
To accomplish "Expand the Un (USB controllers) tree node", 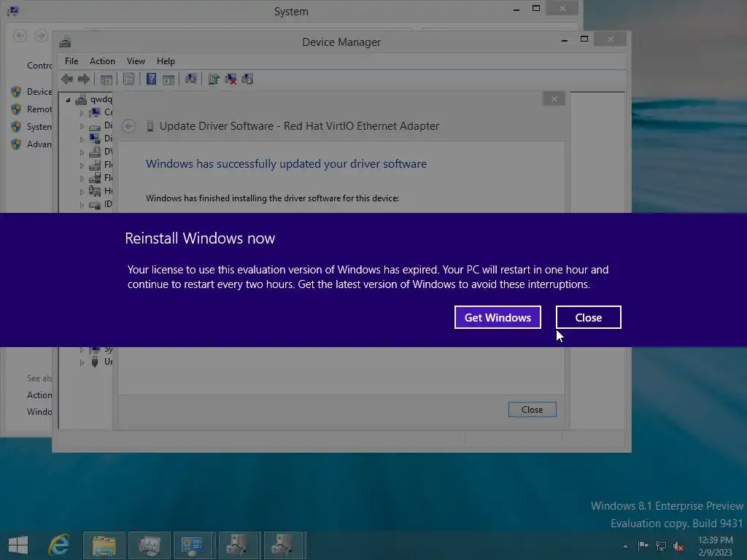I will (82, 362).
